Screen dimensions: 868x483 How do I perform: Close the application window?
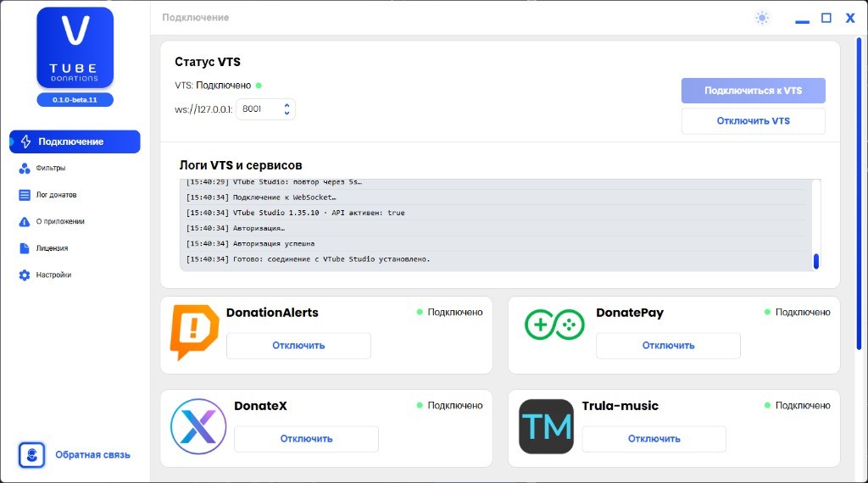click(x=850, y=18)
